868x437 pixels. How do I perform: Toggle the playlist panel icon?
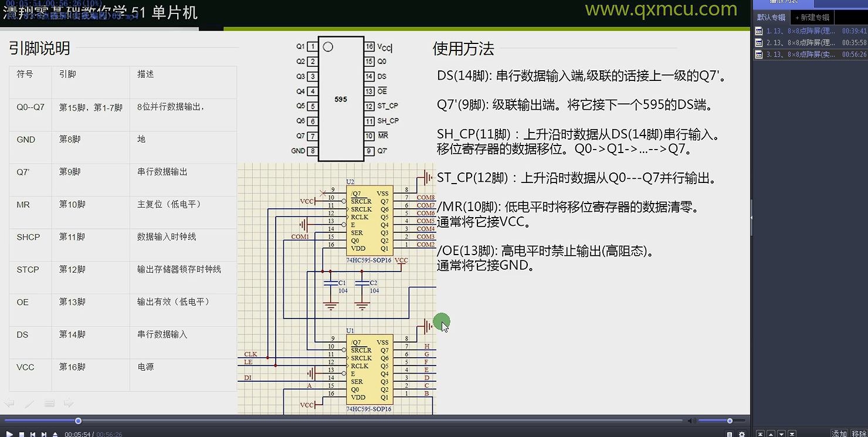pyautogui.click(x=730, y=435)
